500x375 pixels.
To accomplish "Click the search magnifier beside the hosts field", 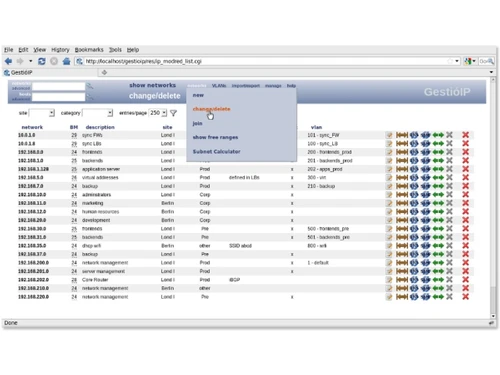I will click(x=90, y=97).
